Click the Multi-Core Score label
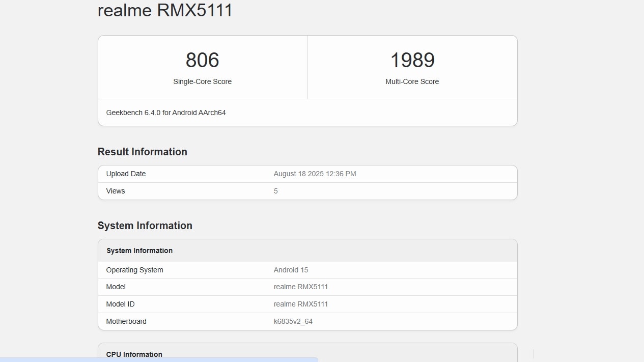 [x=412, y=81]
